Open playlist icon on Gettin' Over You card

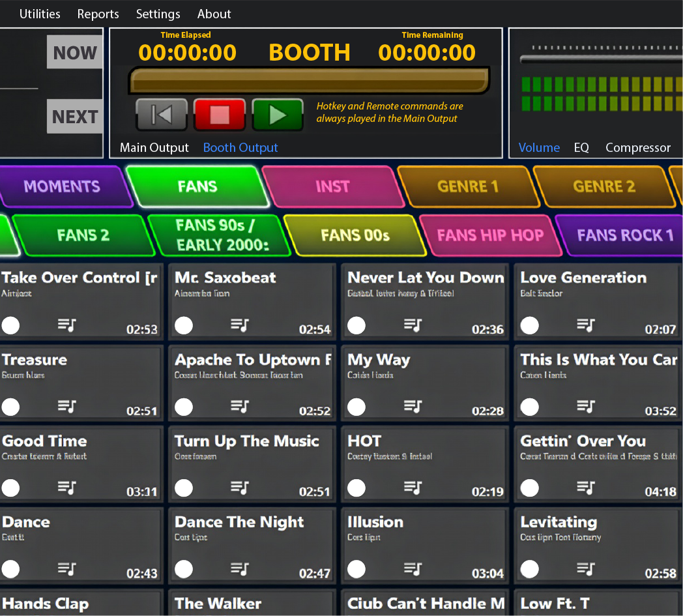click(x=585, y=488)
